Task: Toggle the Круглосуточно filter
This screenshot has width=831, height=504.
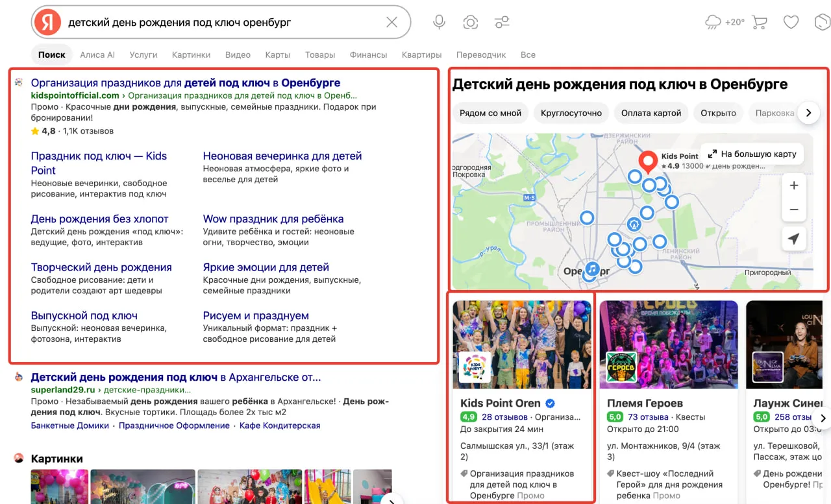Action: point(571,113)
